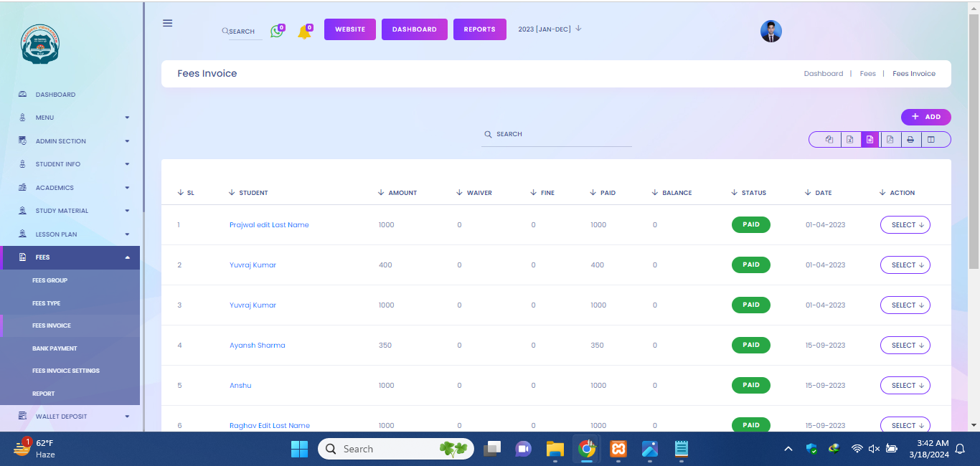Screen dimensions: 980x466
Task: Toggle the hamburger sidebar menu
Action: (168, 23)
